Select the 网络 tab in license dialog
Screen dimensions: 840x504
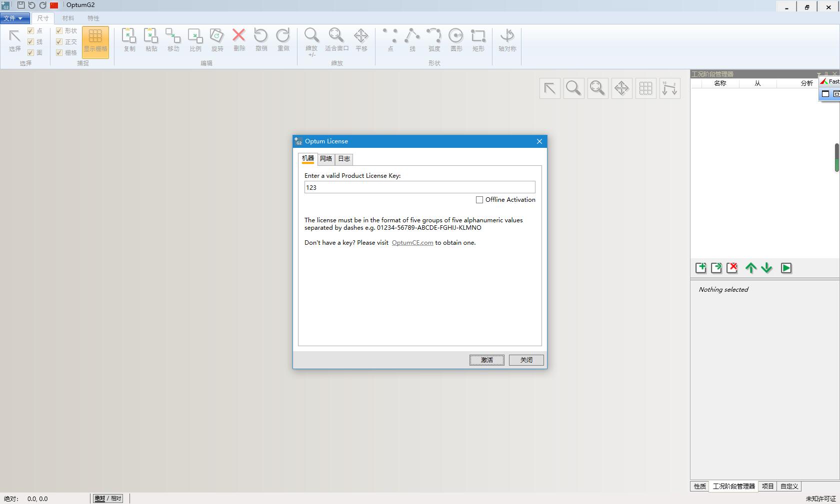tap(326, 159)
